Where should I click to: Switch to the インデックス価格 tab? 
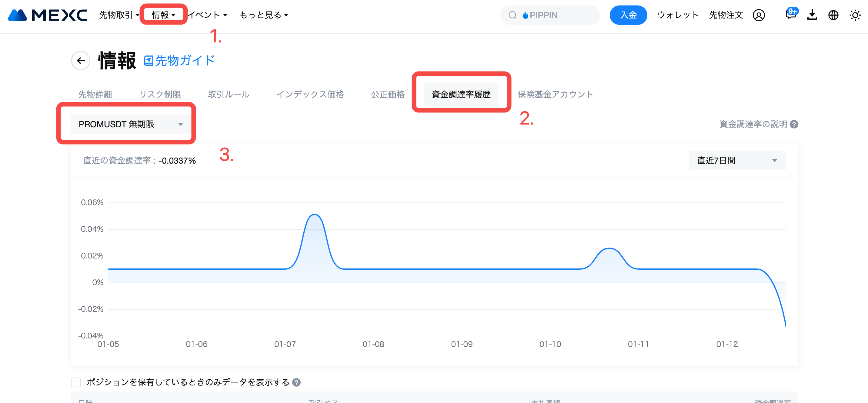310,94
